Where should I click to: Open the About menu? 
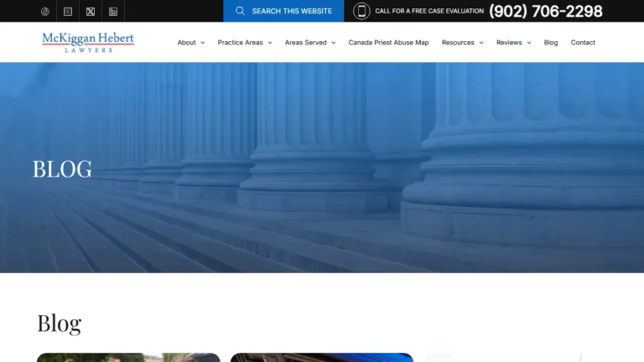pos(186,42)
